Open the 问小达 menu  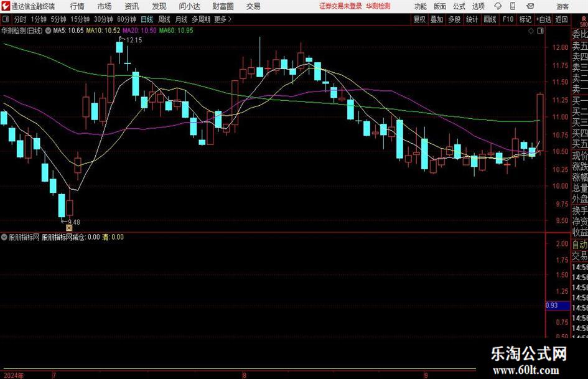click(x=189, y=6)
